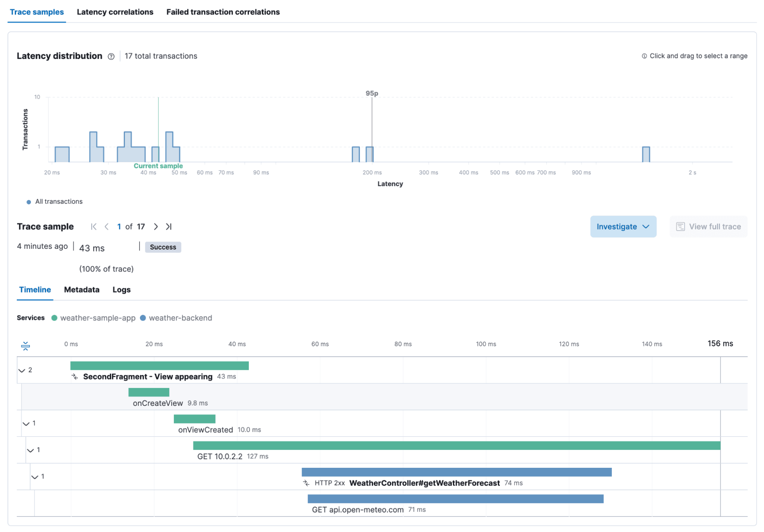The image size is (764, 532).
Task: Collapse the GET 10.0.2.2 span row
Action: pos(31,450)
